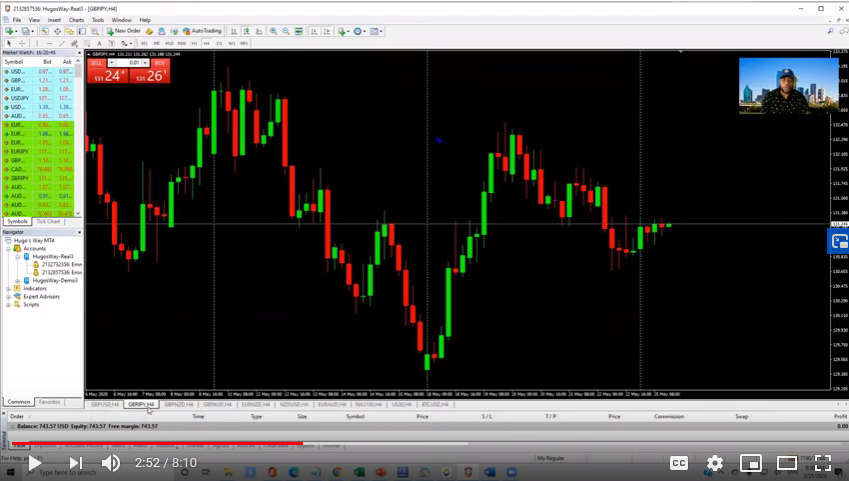The height and width of the screenshot is (481, 849).
Task: Toggle the AutoTrading button
Action: click(202, 31)
